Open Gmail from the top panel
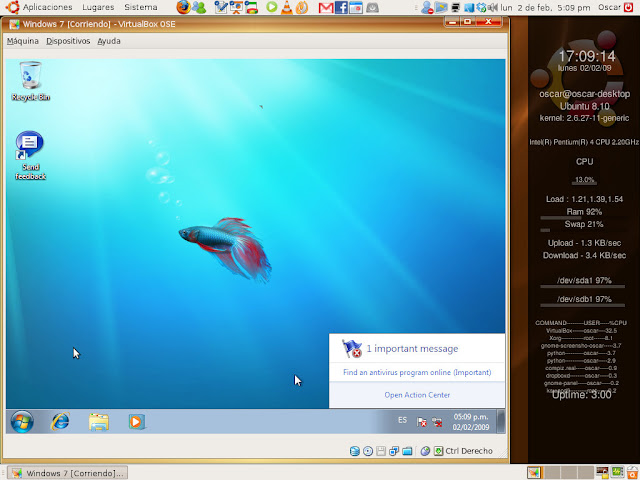This screenshot has height=480, width=640. point(326,7)
